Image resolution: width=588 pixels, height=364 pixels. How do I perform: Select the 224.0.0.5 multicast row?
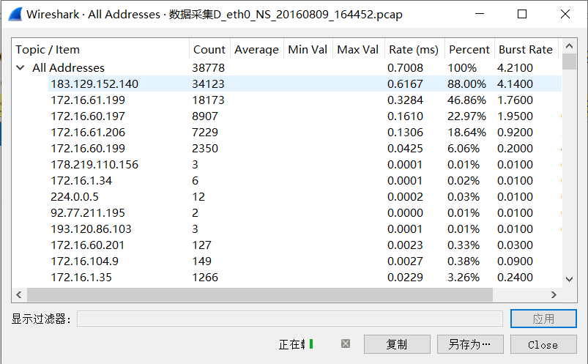click(71, 197)
